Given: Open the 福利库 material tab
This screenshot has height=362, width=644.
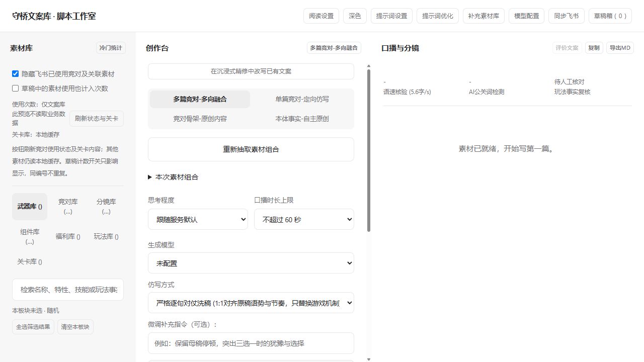Looking at the screenshot, I should (x=68, y=237).
